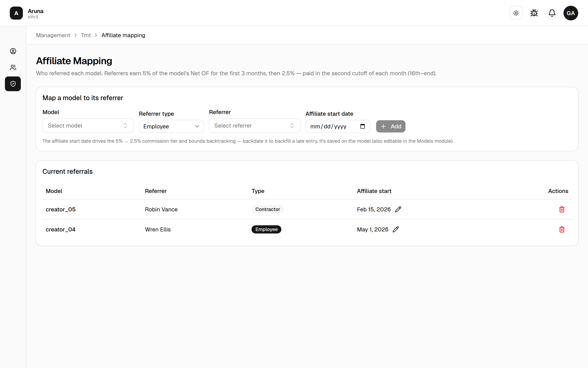Open the GA user avatar menu
The width and height of the screenshot is (588, 368).
click(x=571, y=13)
